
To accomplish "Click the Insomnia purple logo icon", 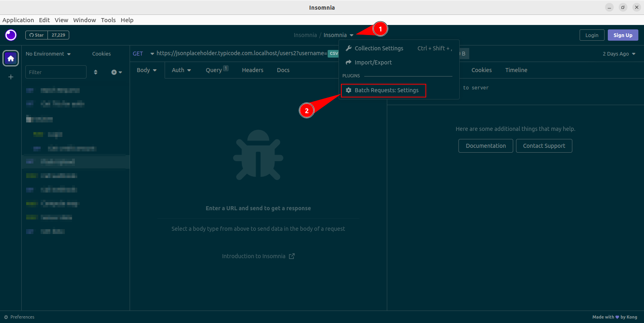I will coord(11,35).
